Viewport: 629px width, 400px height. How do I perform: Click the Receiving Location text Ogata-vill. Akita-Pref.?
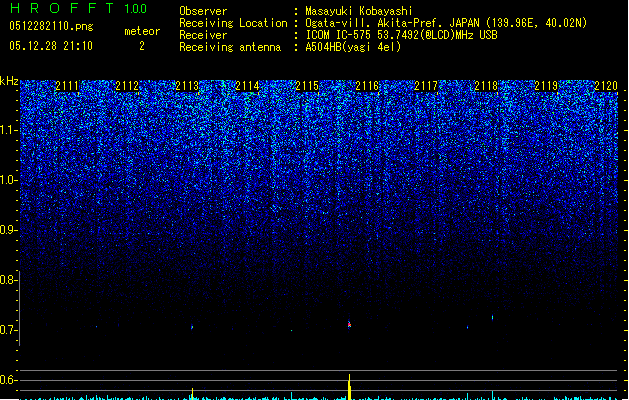pyautogui.click(x=372, y=23)
